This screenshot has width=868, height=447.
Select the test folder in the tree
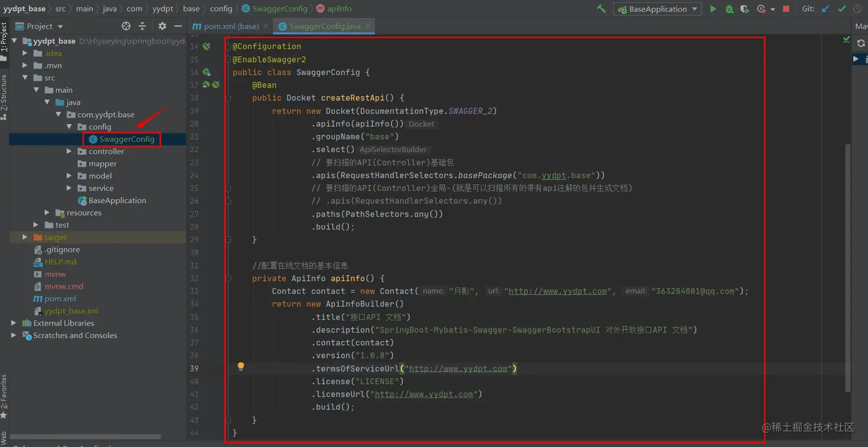click(x=57, y=225)
